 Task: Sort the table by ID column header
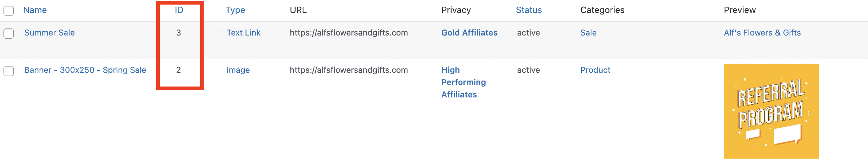(x=179, y=10)
